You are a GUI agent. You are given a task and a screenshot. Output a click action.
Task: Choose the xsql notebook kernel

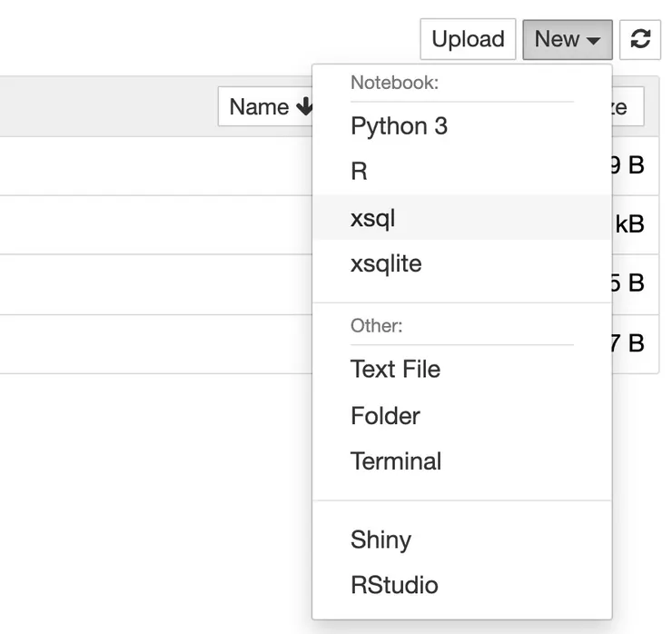tap(372, 218)
